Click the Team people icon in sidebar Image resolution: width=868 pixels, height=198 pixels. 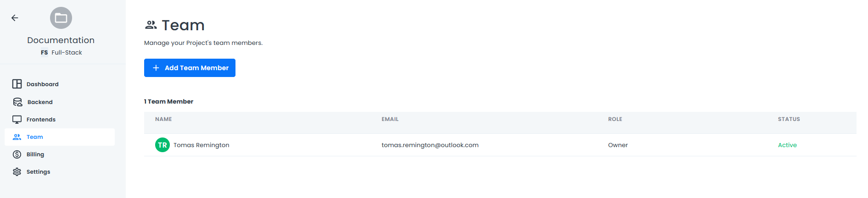[x=17, y=137]
